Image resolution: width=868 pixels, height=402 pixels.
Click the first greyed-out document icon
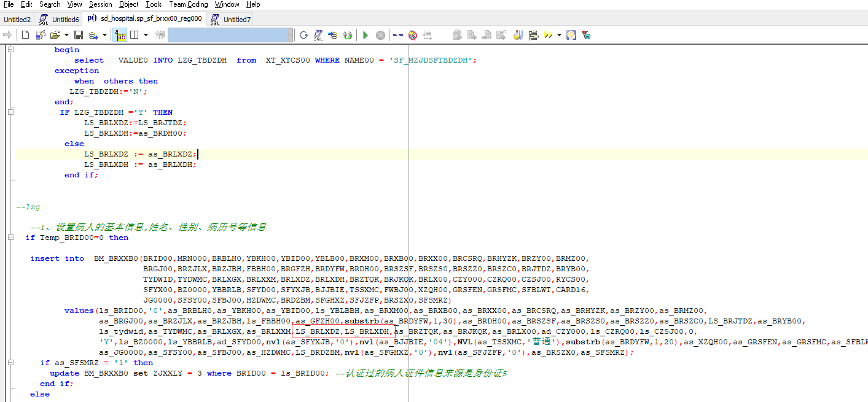pos(457,35)
